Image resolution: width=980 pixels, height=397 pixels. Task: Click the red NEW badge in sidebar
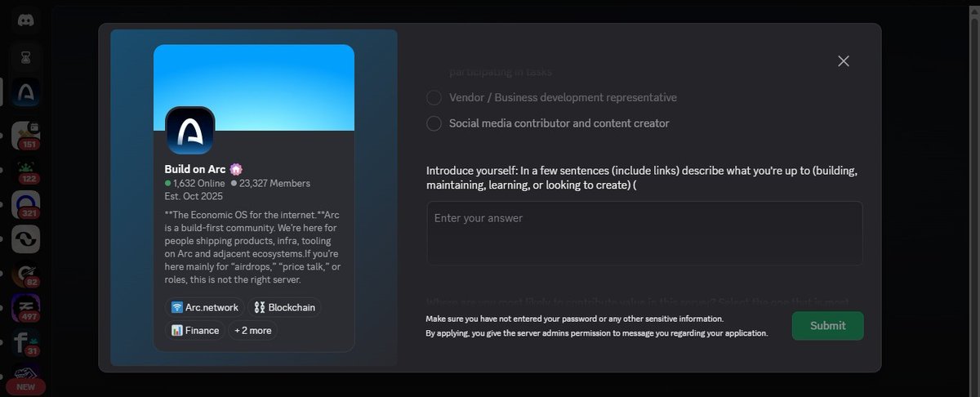pyautogui.click(x=24, y=387)
